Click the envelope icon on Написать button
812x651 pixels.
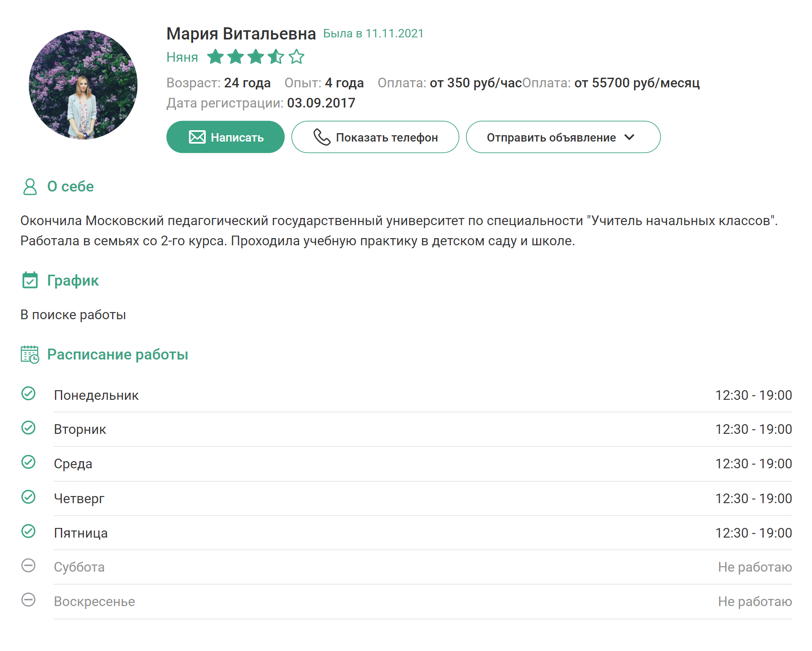[x=197, y=137]
